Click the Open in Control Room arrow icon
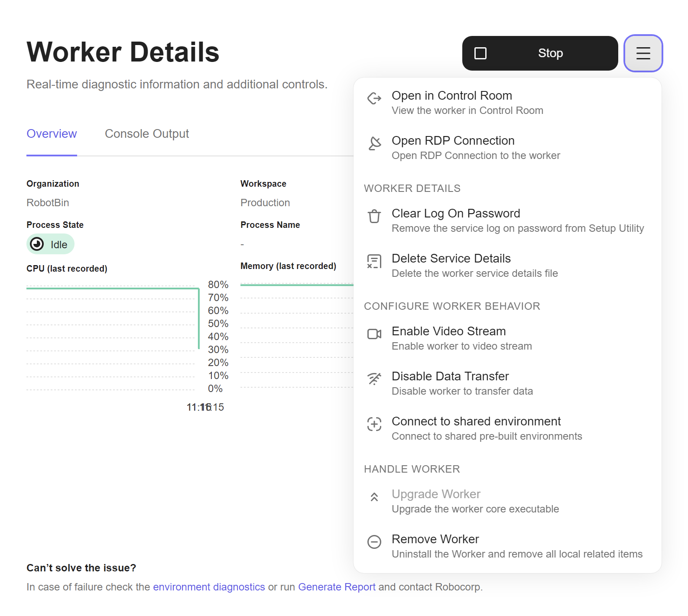This screenshot has height=616, width=688. pyautogui.click(x=374, y=99)
